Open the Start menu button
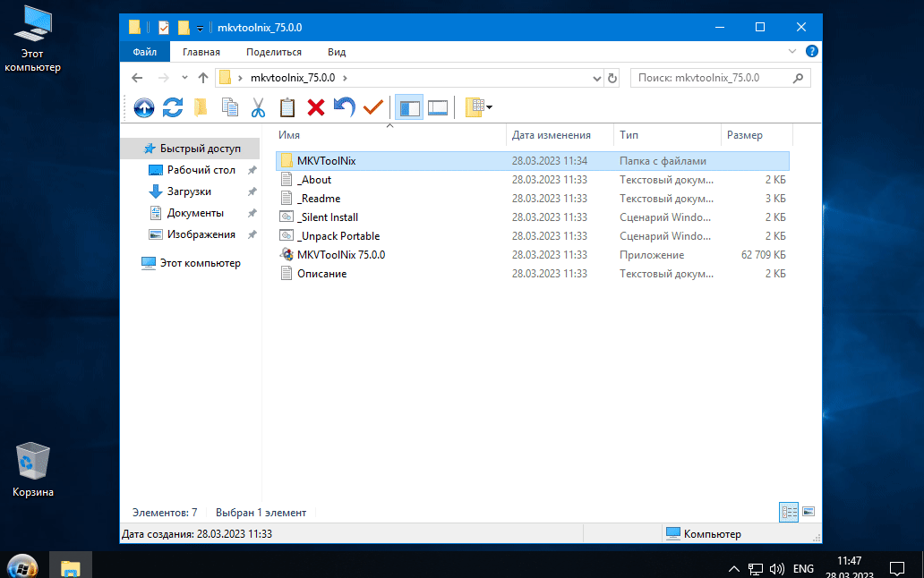 pos(22,566)
